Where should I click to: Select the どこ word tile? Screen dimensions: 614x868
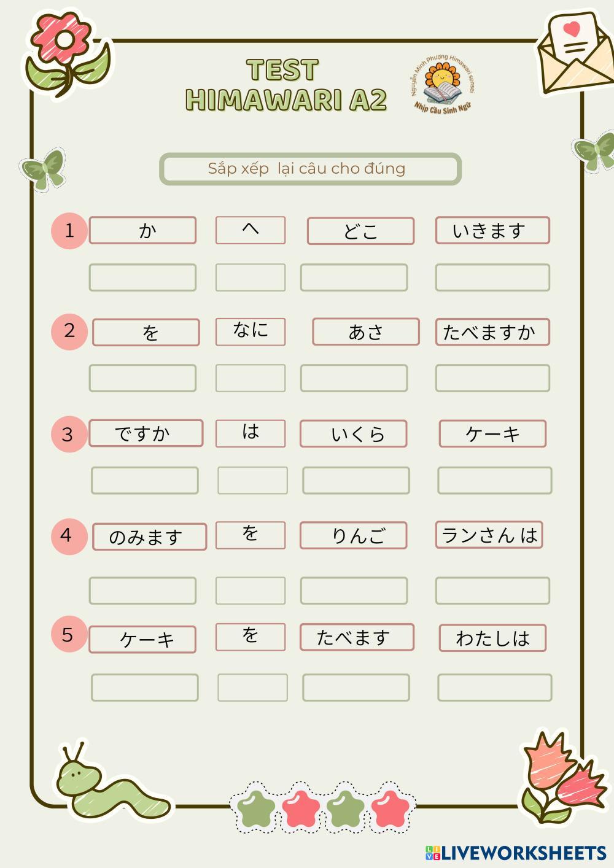360,231
